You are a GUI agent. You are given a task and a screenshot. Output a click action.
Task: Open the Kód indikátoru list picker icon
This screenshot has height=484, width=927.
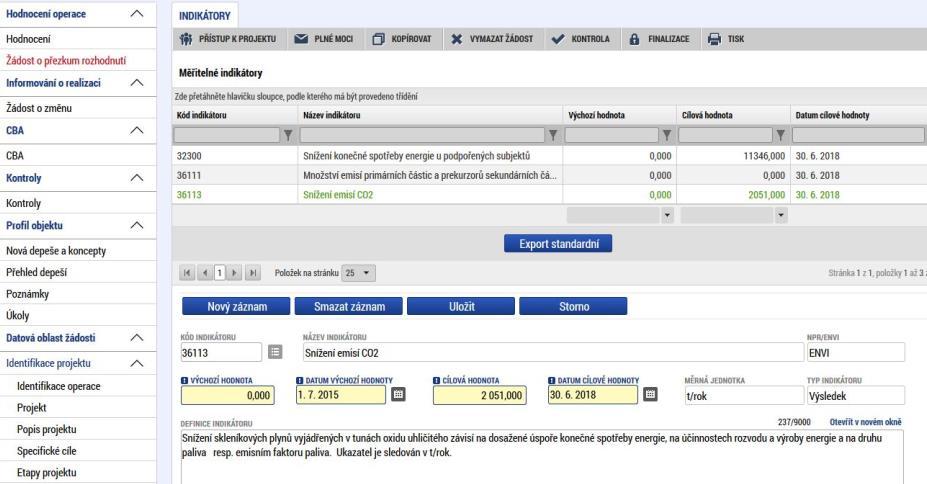(275, 352)
